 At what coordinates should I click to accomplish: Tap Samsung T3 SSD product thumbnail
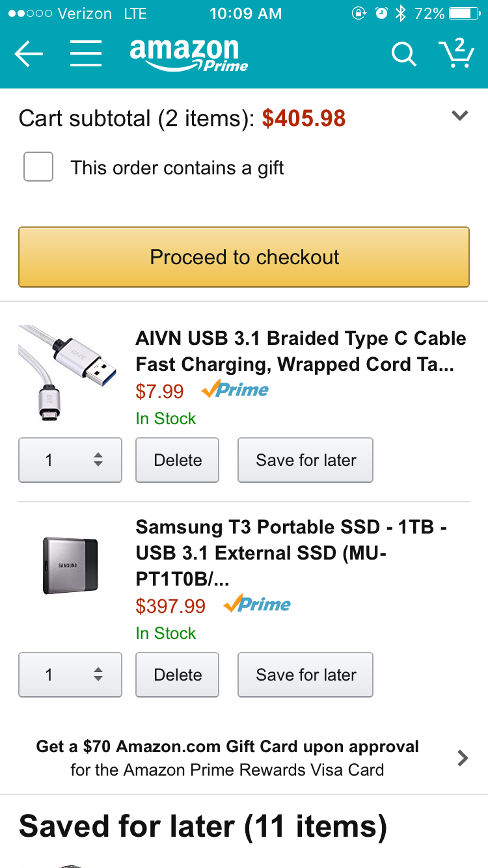click(x=70, y=565)
